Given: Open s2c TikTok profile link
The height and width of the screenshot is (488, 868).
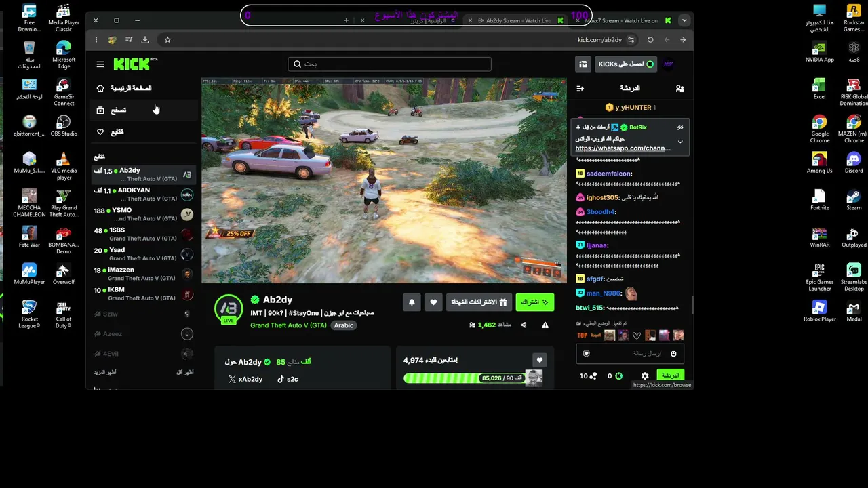Looking at the screenshot, I should pos(288,380).
